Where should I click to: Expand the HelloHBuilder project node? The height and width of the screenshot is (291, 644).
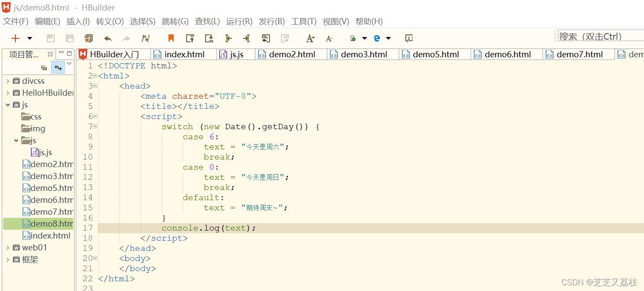[x=7, y=93]
